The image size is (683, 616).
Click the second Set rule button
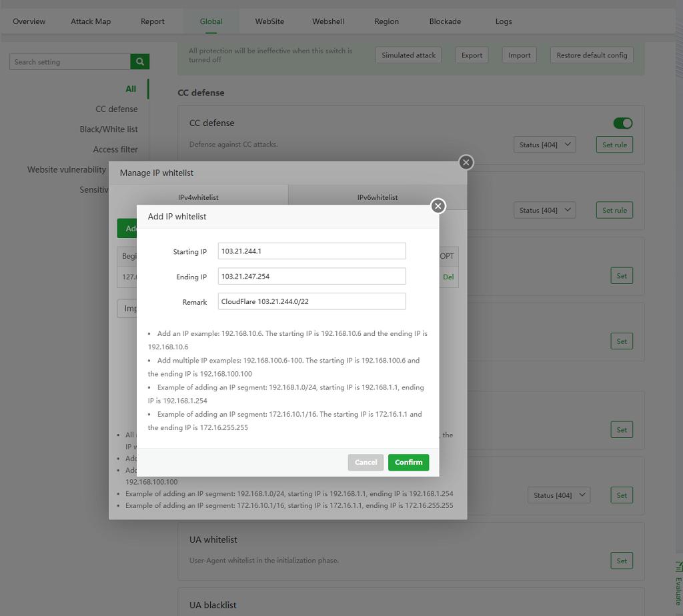pos(614,210)
